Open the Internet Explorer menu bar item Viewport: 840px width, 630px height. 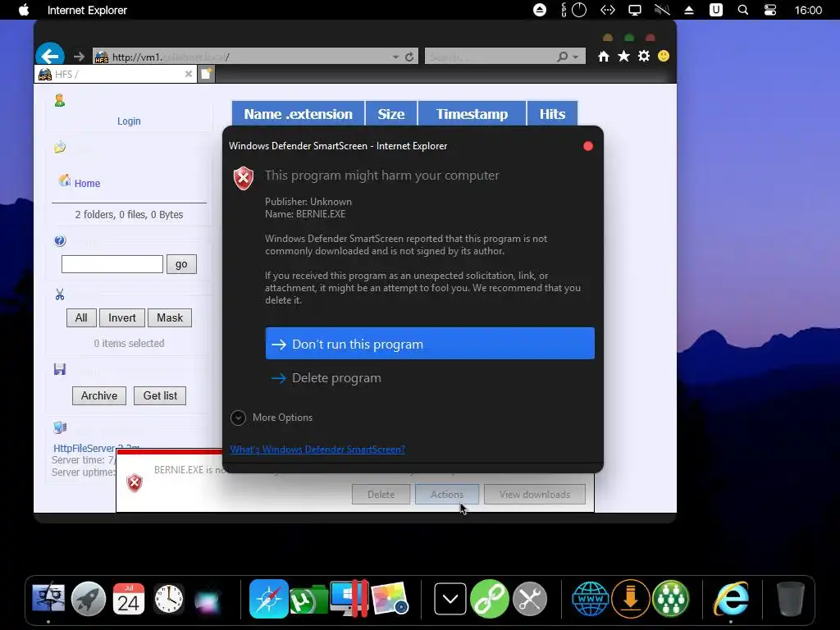(x=87, y=10)
